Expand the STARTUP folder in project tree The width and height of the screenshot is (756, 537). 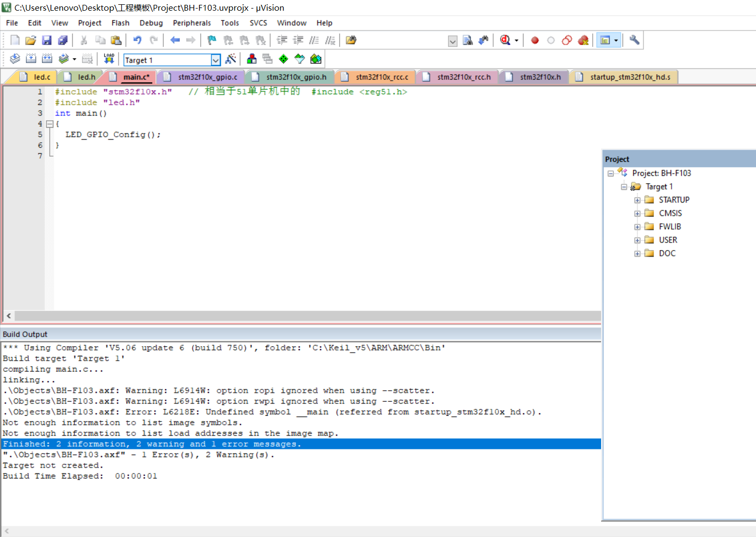(x=637, y=200)
